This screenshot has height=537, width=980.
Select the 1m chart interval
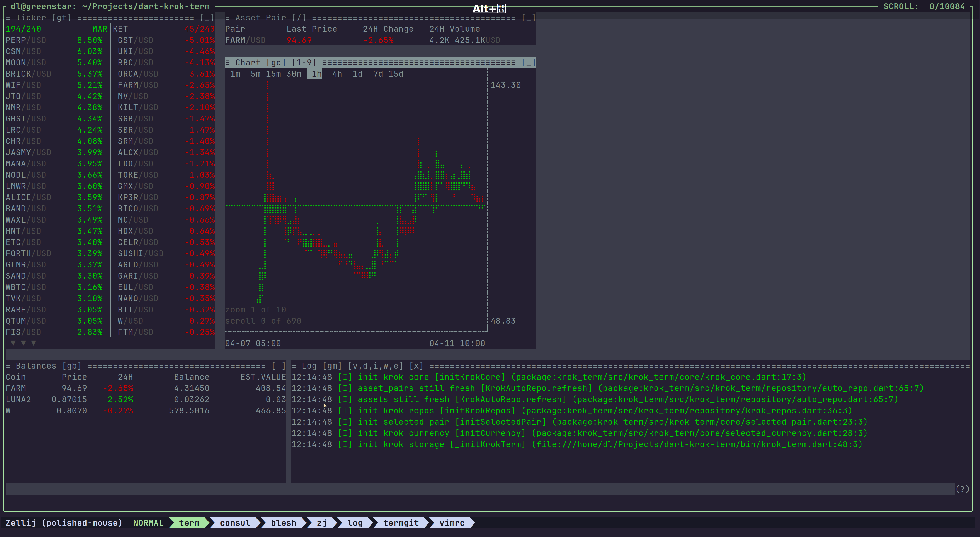click(235, 74)
